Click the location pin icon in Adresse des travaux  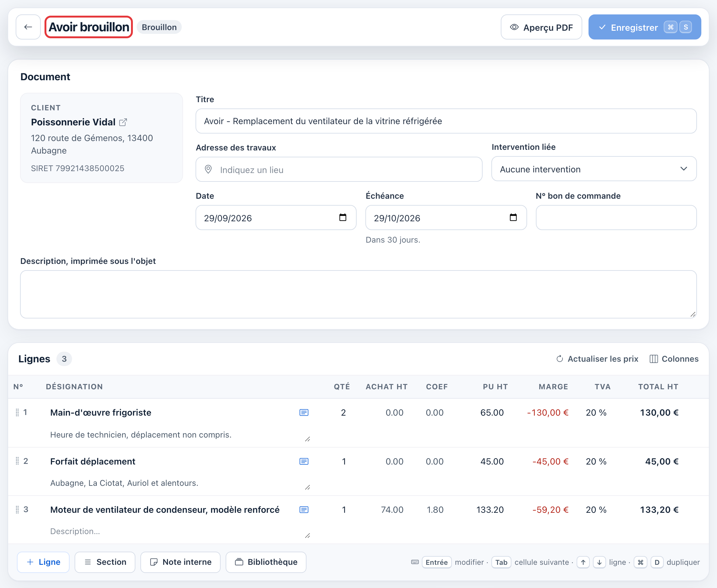(208, 169)
